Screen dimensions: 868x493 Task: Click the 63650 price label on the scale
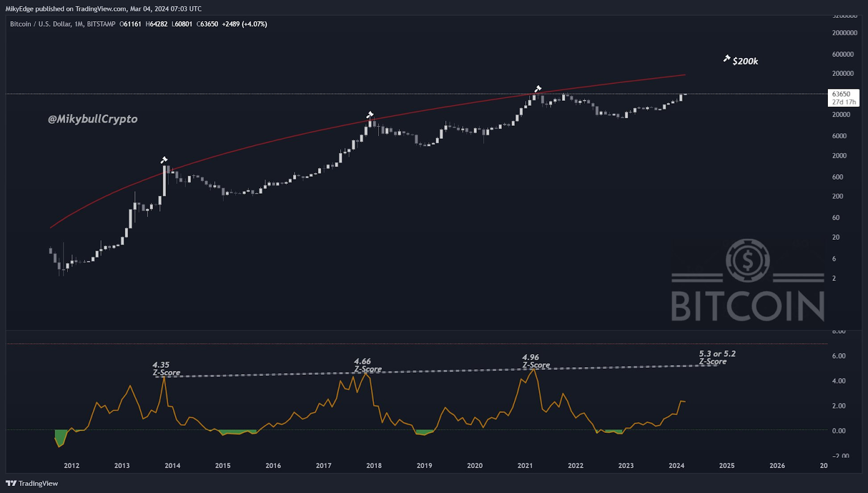[x=840, y=93]
